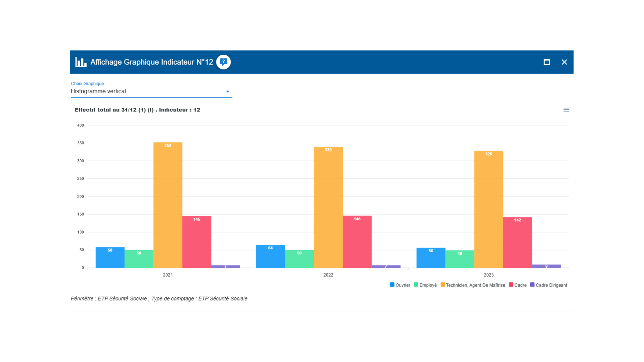Hide the Technicien, Agent De Maîtrise series
The width and height of the screenshot is (644, 362).
pos(473,285)
